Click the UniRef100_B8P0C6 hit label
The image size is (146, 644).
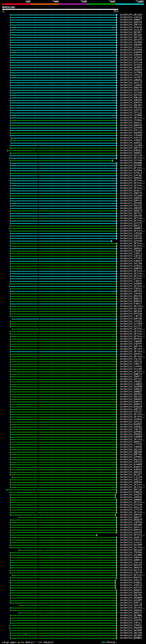(x=131, y=530)
